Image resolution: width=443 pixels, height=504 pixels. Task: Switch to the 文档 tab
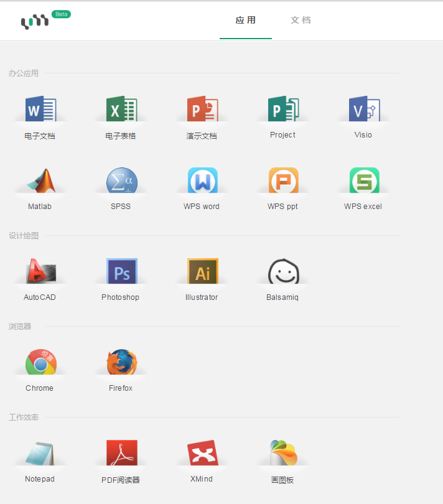coord(301,21)
